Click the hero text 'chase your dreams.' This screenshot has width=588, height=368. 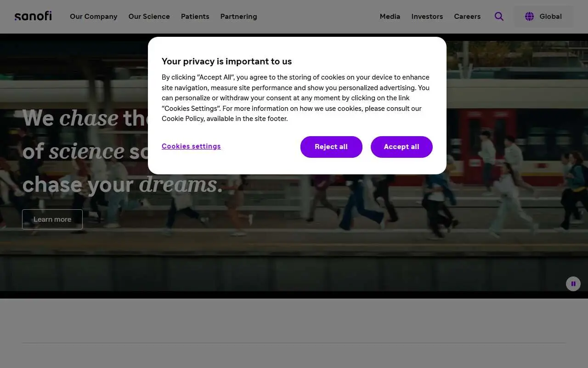(x=123, y=185)
